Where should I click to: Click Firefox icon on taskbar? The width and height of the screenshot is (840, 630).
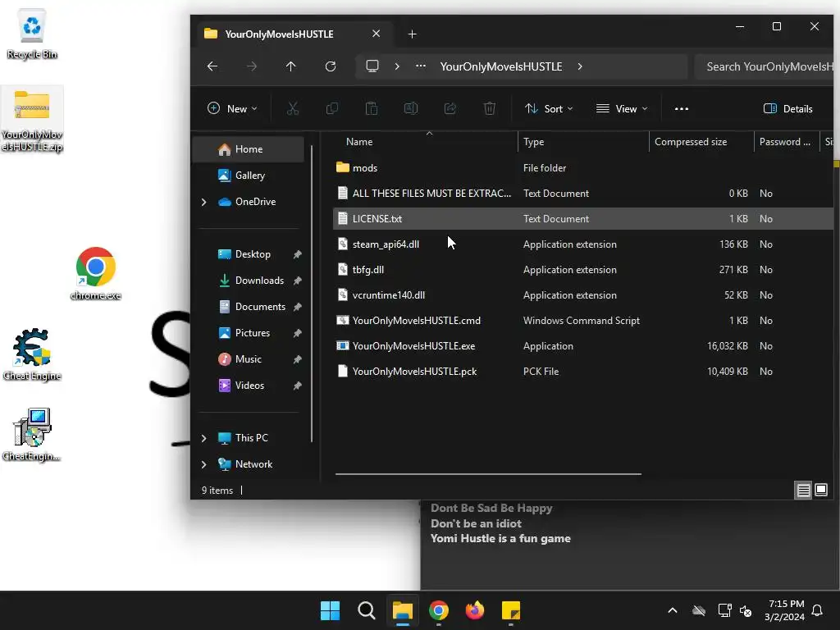click(475, 610)
